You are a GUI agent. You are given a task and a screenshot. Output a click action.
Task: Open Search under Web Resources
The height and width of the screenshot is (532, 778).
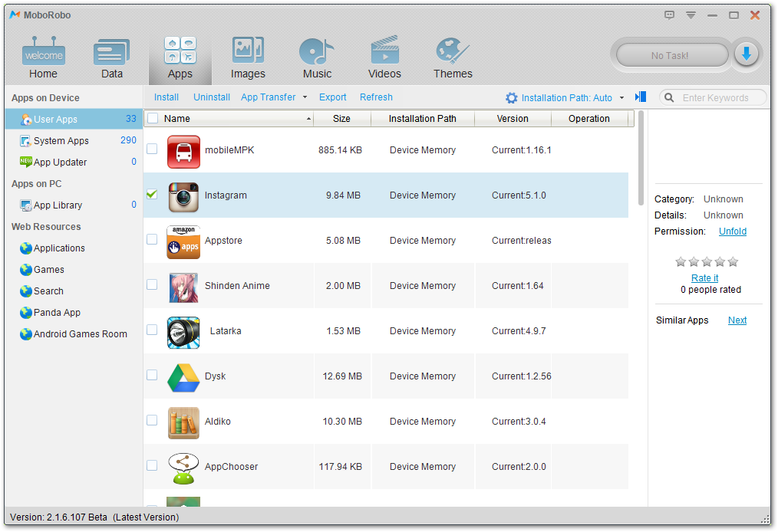coord(48,291)
